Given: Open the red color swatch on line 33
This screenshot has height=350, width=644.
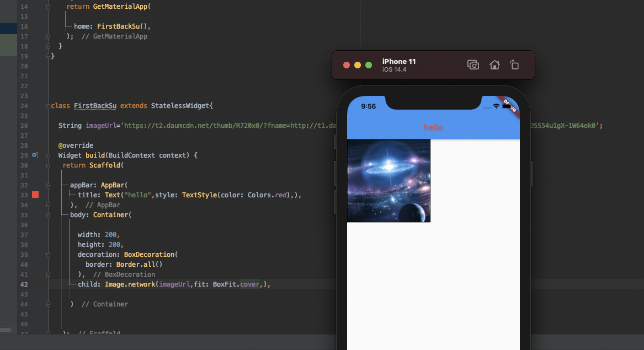Looking at the screenshot, I should click(x=35, y=195).
